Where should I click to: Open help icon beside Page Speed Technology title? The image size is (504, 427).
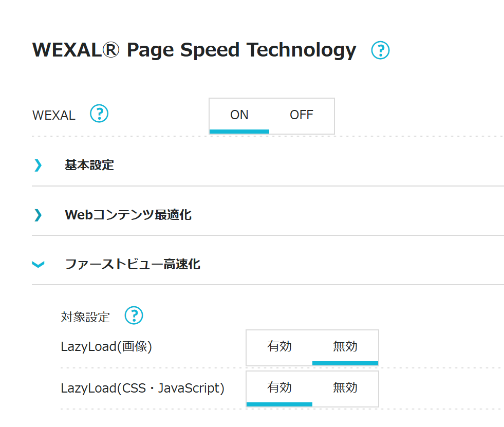(x=380, y=50)
